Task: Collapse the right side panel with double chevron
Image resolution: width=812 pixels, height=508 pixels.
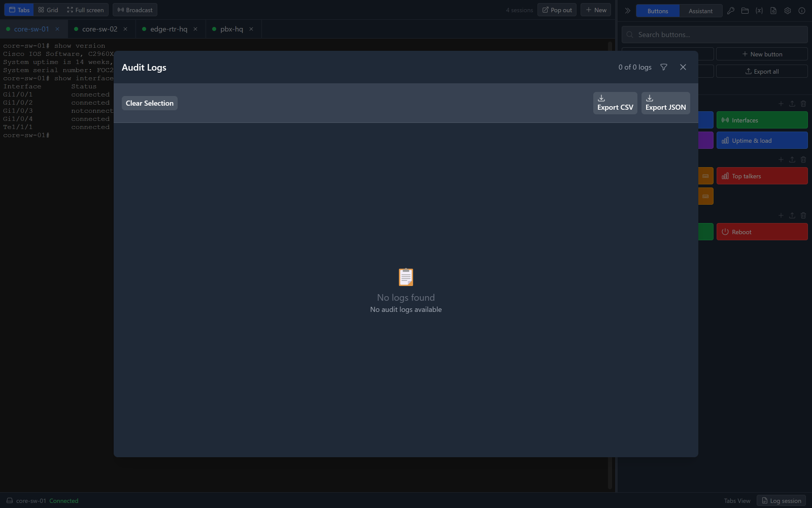Action: pos(628,11)
